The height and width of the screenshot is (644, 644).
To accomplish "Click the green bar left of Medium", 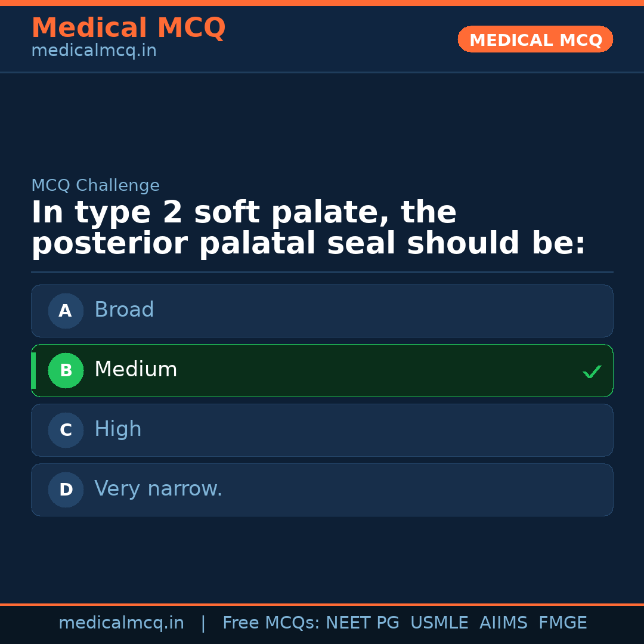I will (33, 370).
